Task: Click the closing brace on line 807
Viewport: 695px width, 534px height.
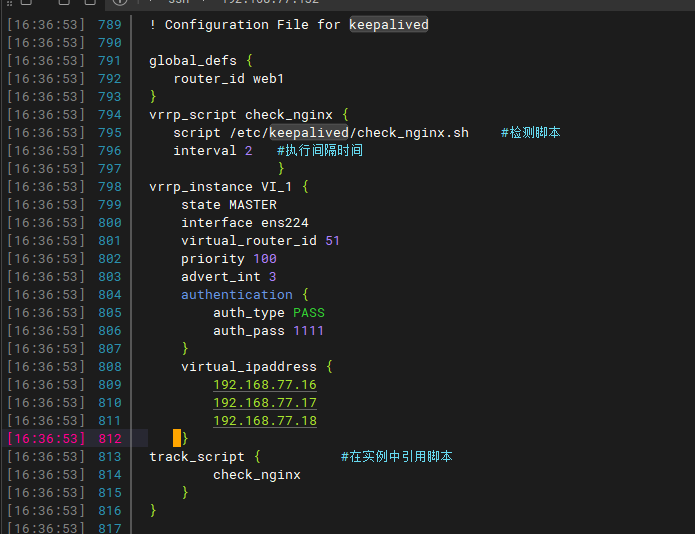Action: 185,349
